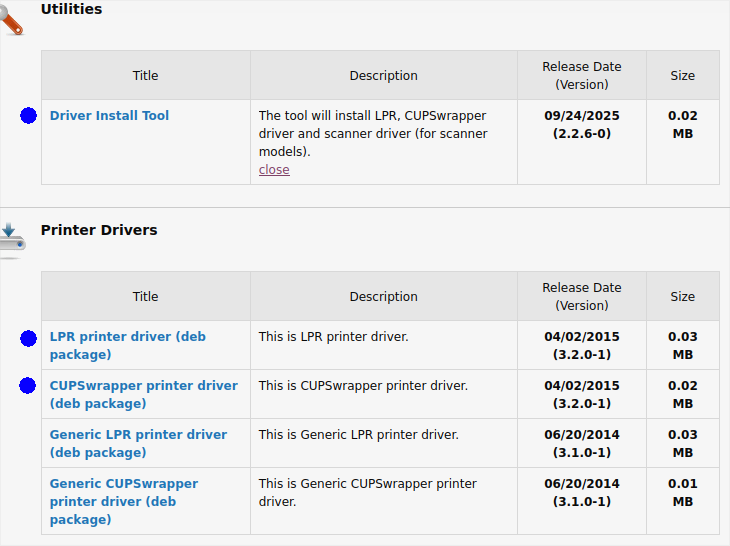
Task: Click the 09/24/2025 release date cell
Action: [581, 124]
